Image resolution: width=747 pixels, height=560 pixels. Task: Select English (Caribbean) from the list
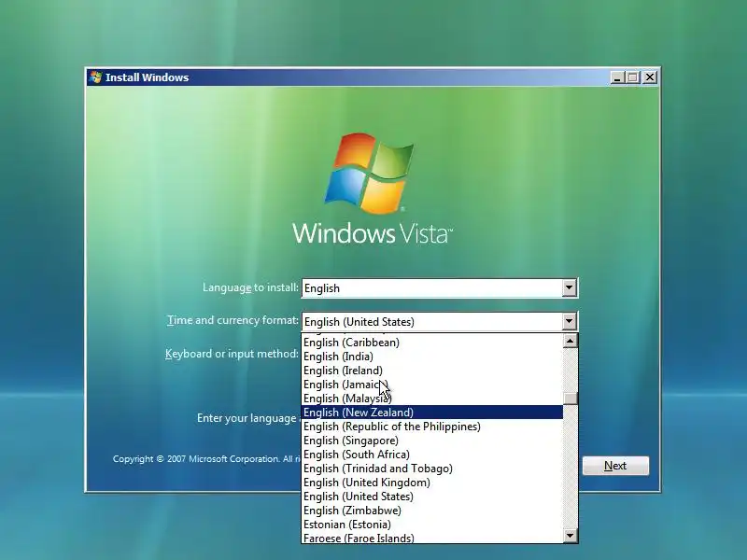point(432,343)
